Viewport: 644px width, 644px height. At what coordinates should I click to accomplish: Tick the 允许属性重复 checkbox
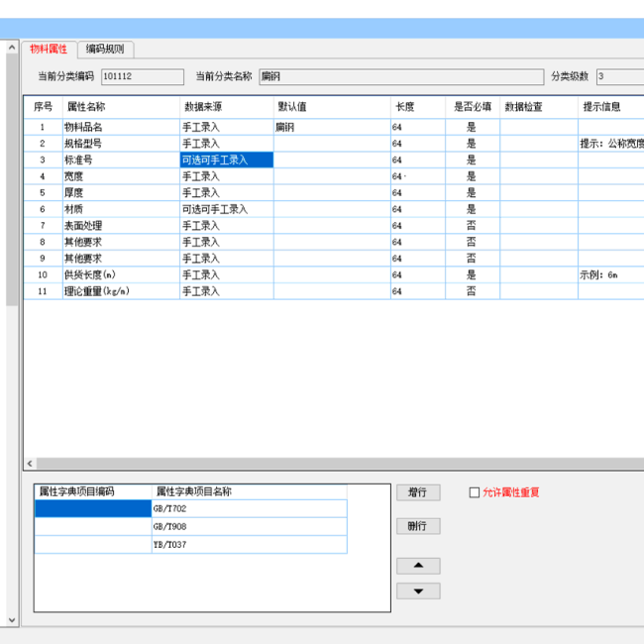click(x=475, y=492)
